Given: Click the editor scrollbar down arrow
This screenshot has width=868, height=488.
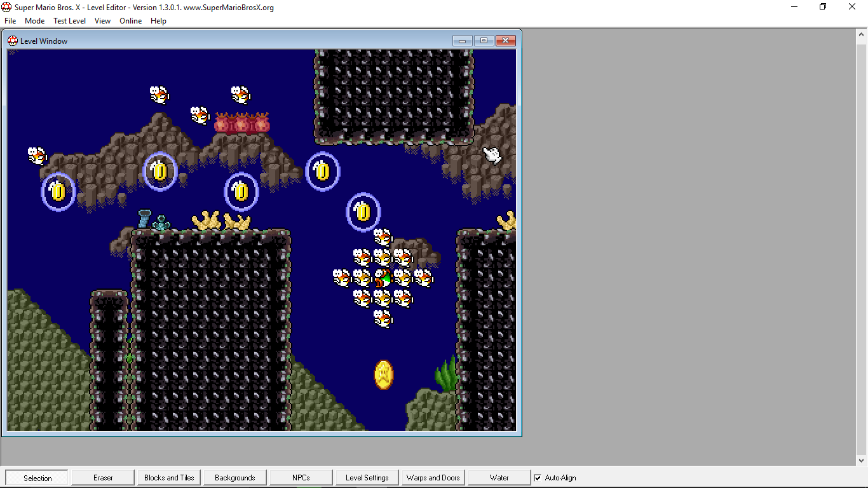Looking at the screenshot, I should coord(862,461).
